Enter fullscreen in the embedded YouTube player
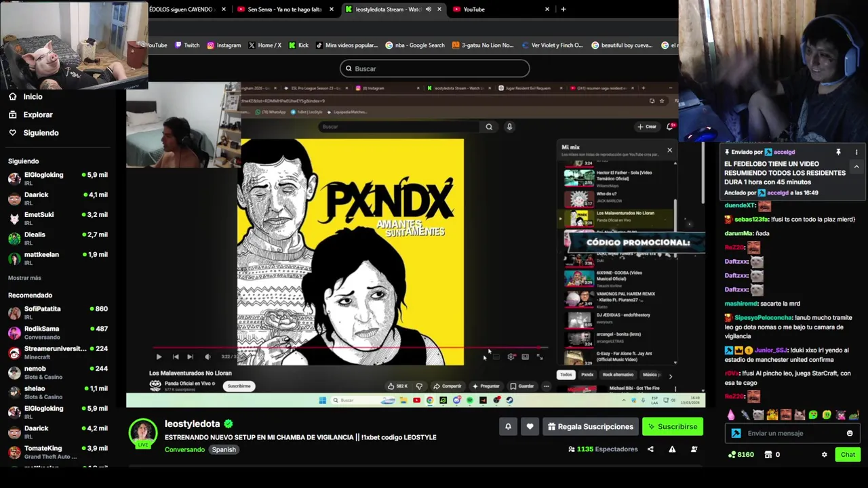868x488 pixels. (x=540, y=357)
